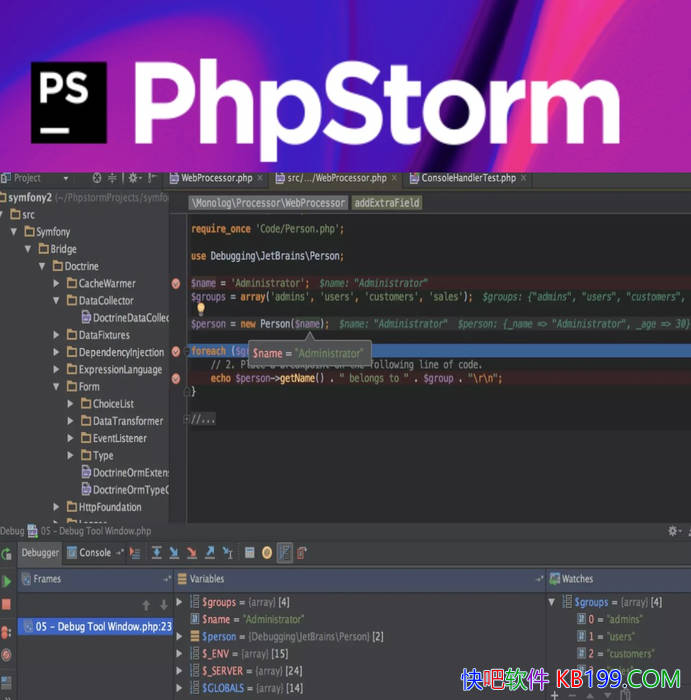
Task: Click the require_once code line
Action: [267, 229]
